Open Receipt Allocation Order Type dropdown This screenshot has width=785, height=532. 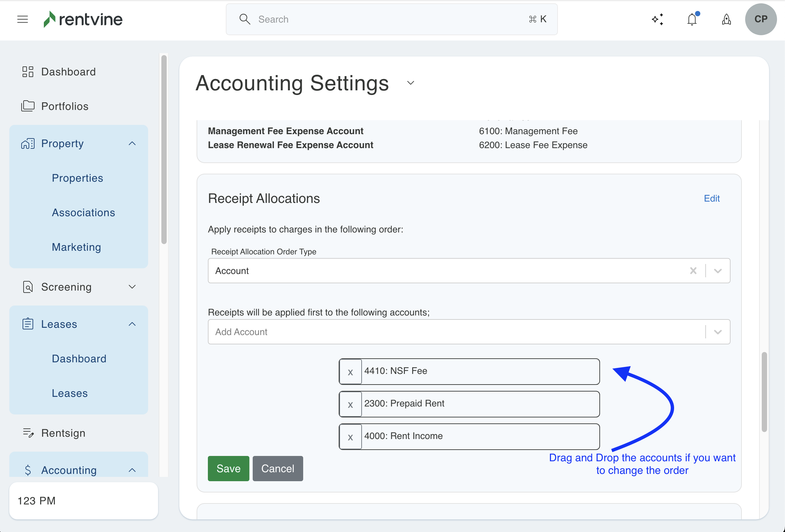[x=718, y=271]
